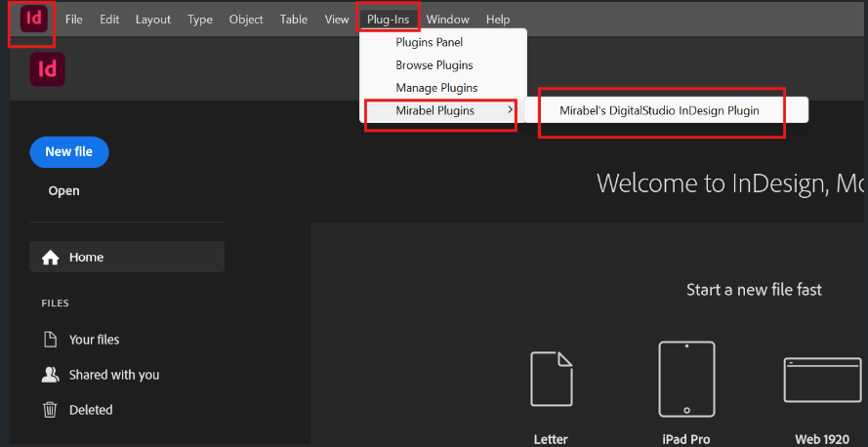
Task: Click the Open button
Action: (x=63, y=191)
